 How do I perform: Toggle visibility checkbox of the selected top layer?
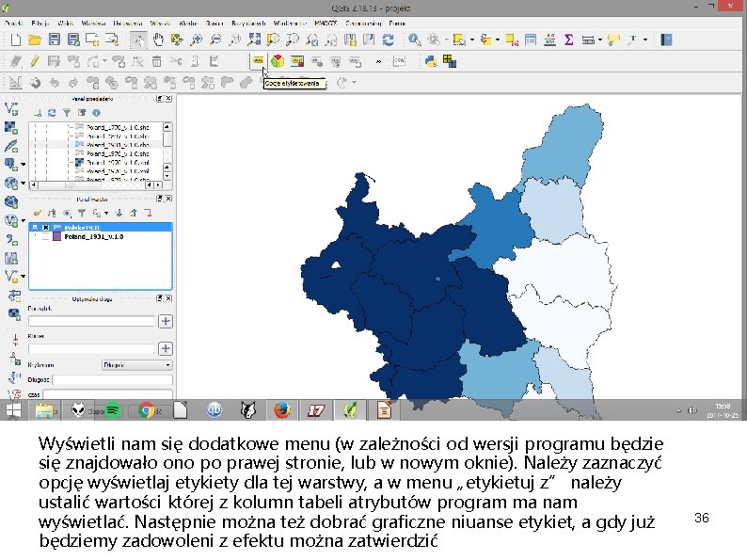tap(45, 228)
